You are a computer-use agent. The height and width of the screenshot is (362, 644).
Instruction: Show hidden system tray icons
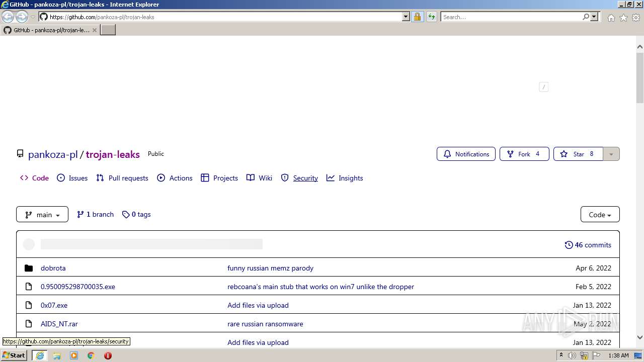561,355
